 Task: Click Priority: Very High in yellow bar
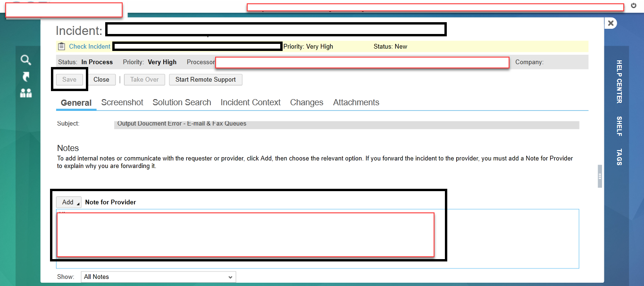[308, 46]
